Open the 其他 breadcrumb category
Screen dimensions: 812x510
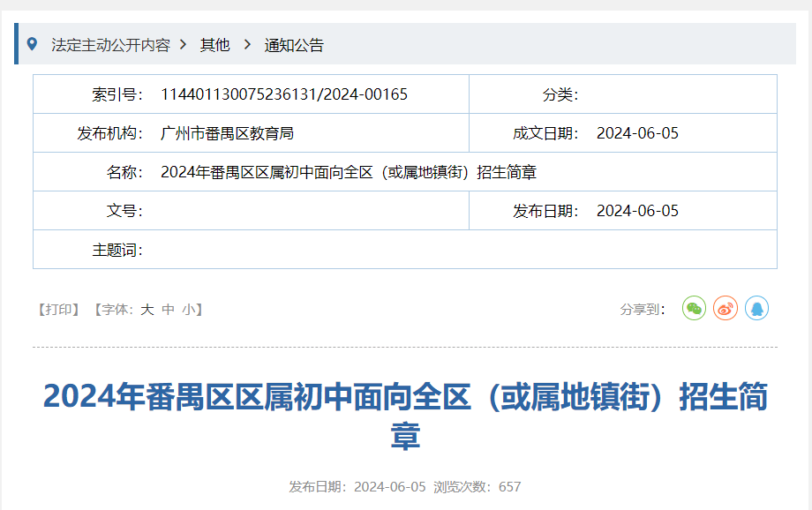click(x=214, y=44)
